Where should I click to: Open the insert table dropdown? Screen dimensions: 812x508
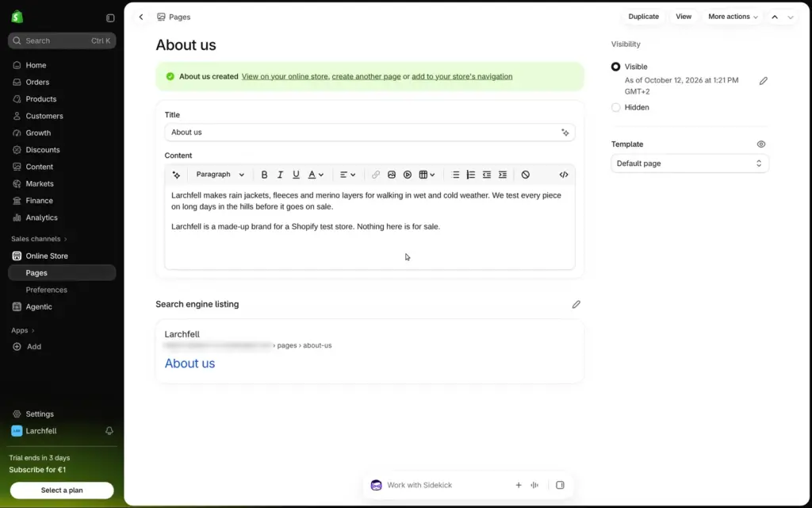click(427, 175)
